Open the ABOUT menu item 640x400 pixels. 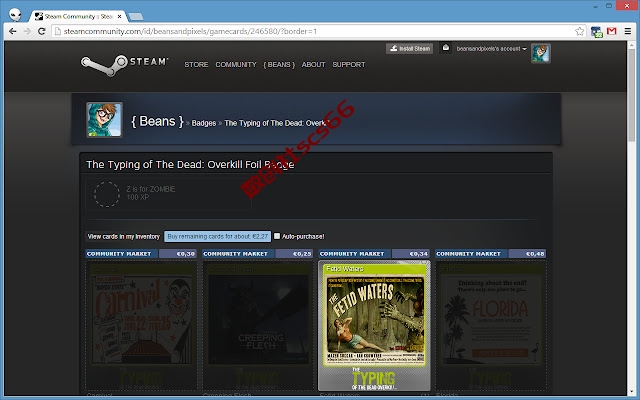(313, 64)
